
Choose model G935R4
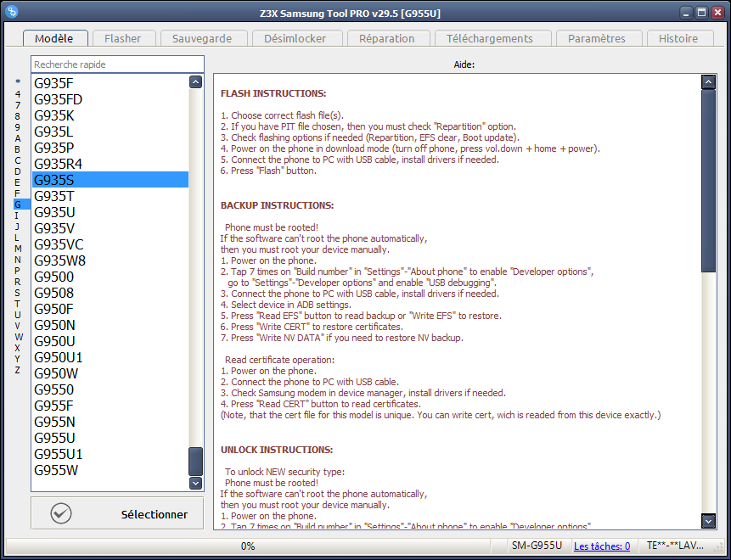(x=110, y=164)
